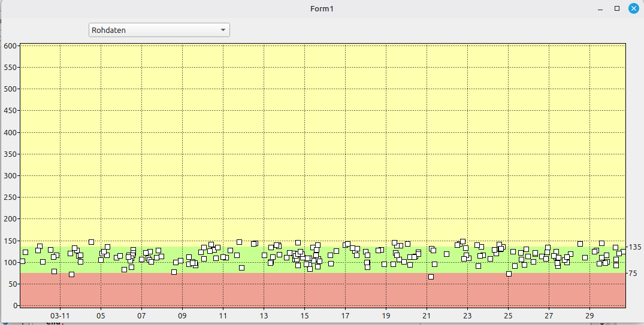Screen dimensions: 644x325
Task: Click the 75 threshold label on the right axis
Action: pyautogui.click(x=633, y=274)
